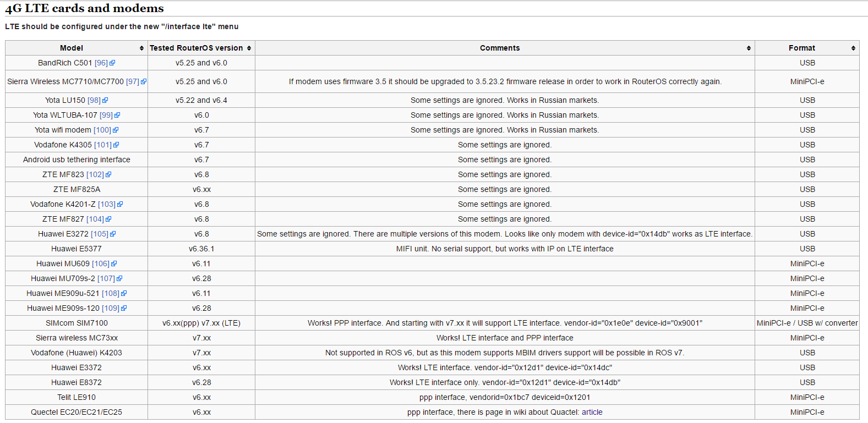Select the 'v6.xx(ppp) v7.xx (LTE)' version cell

coord(201,323)
